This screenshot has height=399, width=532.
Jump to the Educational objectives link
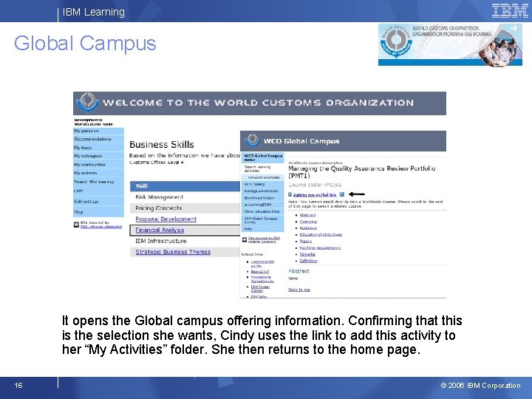[x=321, y=234]
